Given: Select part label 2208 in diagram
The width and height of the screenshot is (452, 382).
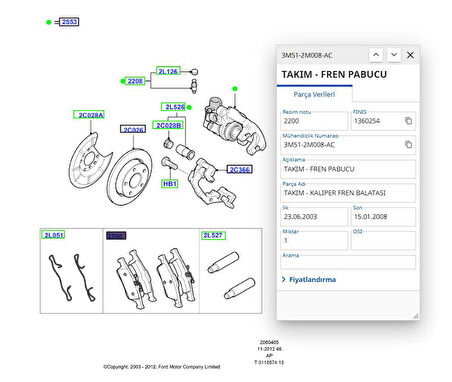Looking at the screenshot, I should (x=135, y=81).
